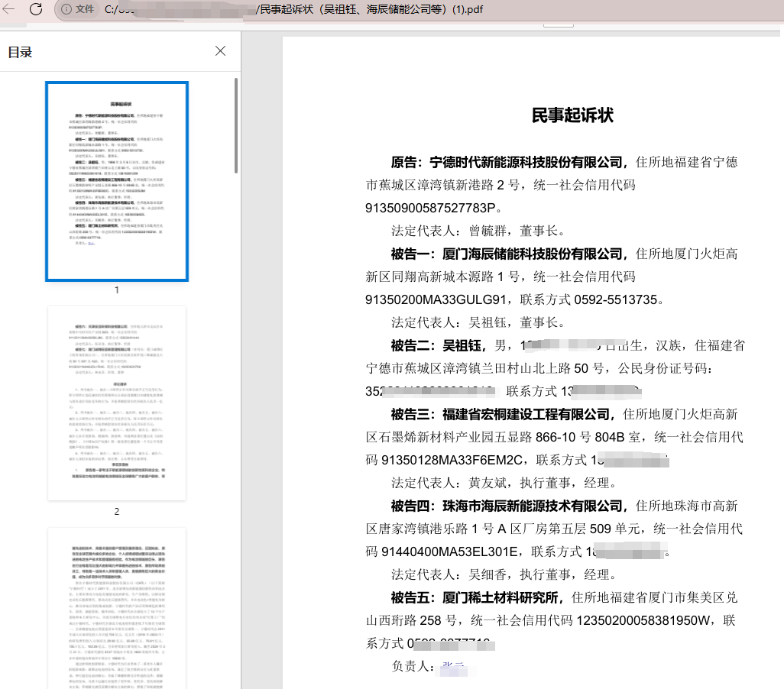Click the address bar PDF path

tap(294, 9)
